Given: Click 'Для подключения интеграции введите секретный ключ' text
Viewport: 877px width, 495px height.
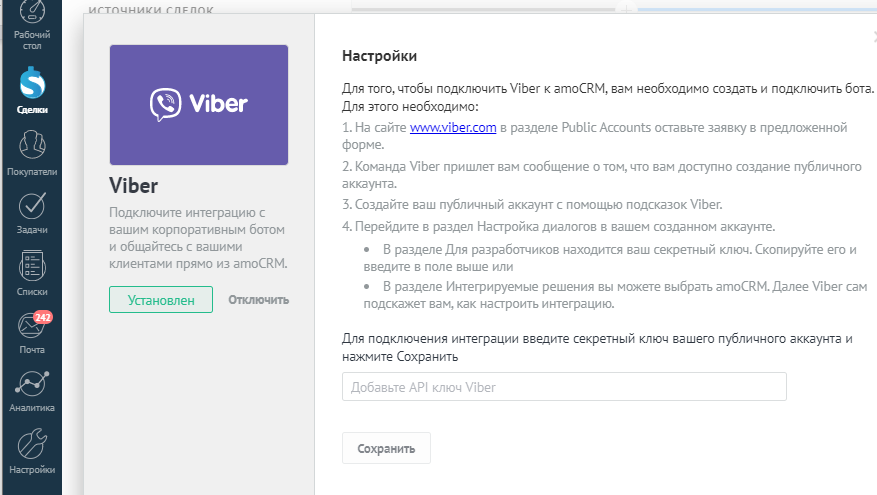Looking at the screenshot, I should pyautogui.click(x=597, y=347).
